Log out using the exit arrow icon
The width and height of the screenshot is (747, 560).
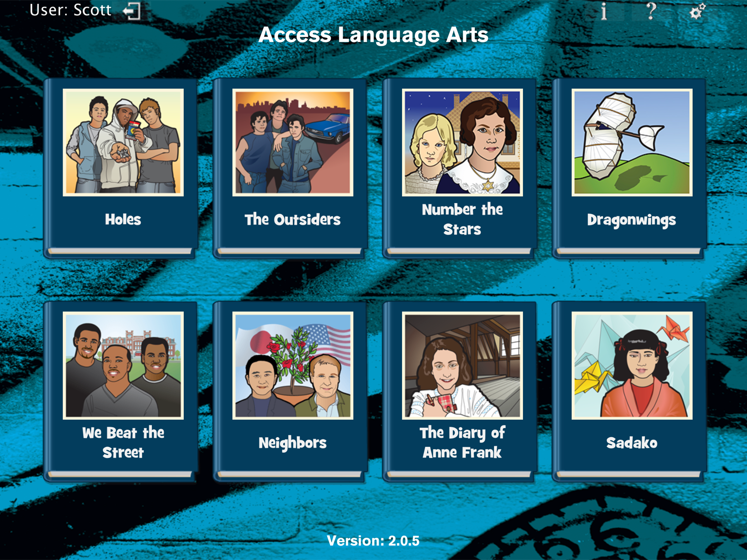131,11
